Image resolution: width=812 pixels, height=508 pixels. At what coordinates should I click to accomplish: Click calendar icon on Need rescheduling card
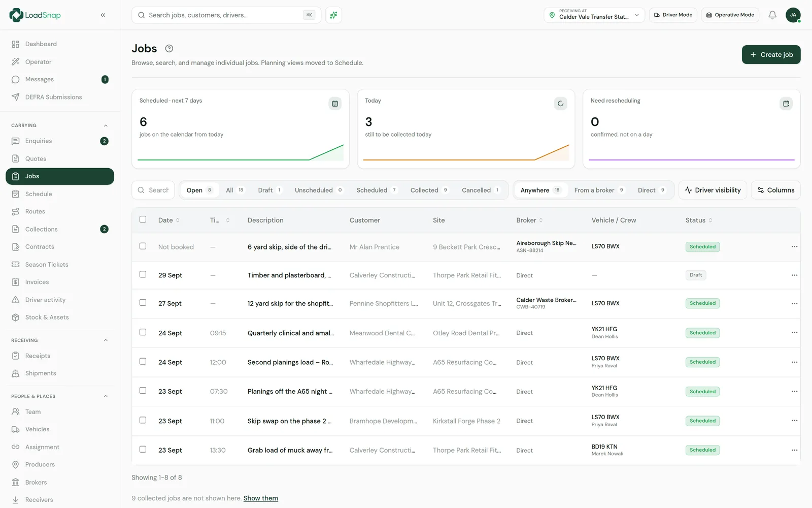coord(786,104)
